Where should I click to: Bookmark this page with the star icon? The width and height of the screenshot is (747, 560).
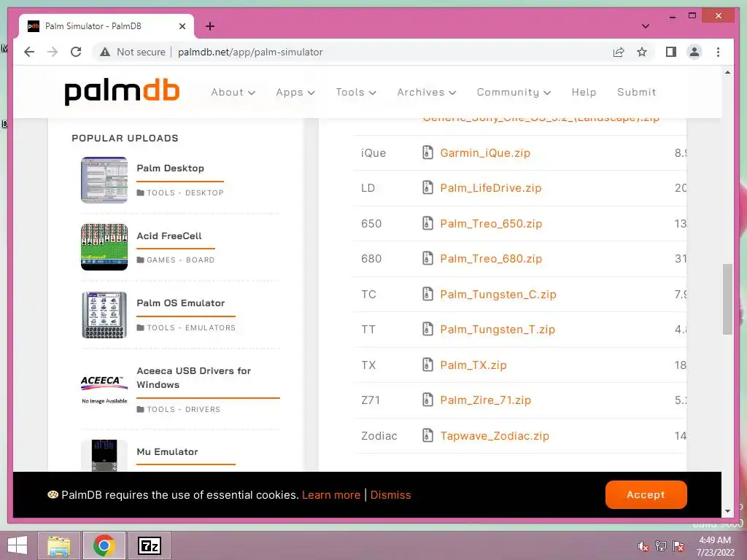tap(642, 52)
